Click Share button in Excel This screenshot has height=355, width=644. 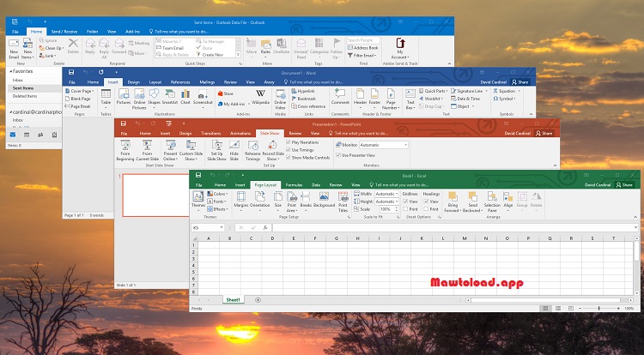coord(624,185)
